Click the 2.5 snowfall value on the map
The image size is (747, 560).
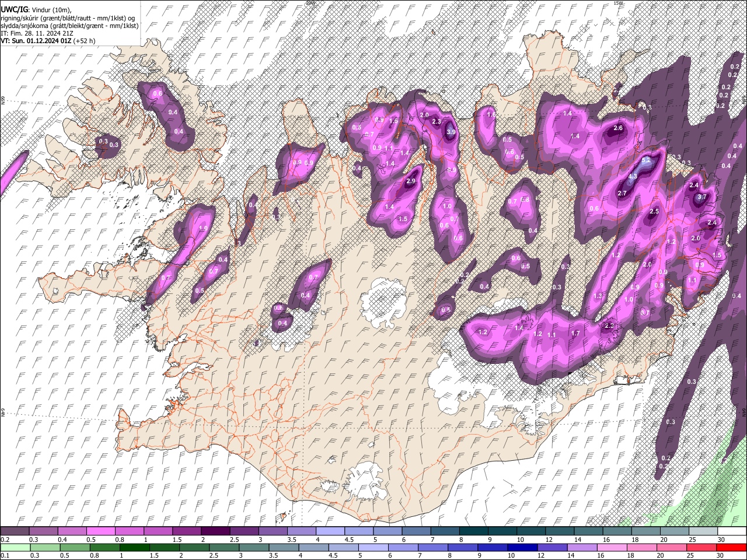click(x=654, y=212)
